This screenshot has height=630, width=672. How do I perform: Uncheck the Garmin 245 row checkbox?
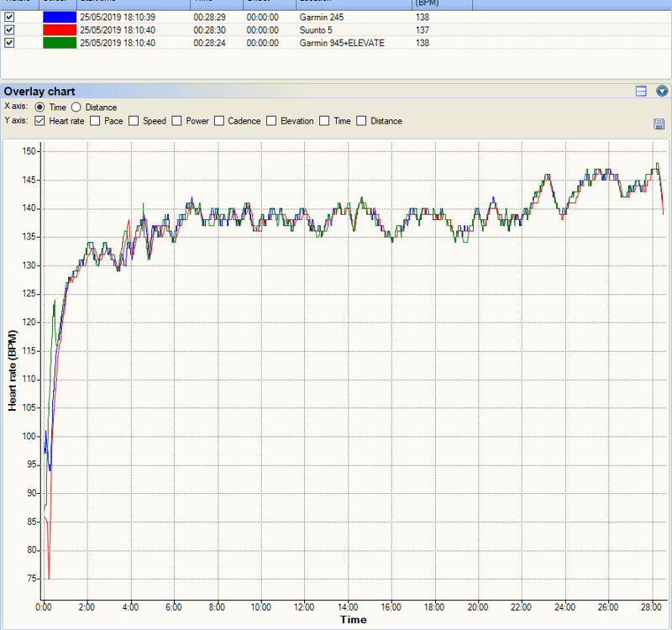(9, 17)
